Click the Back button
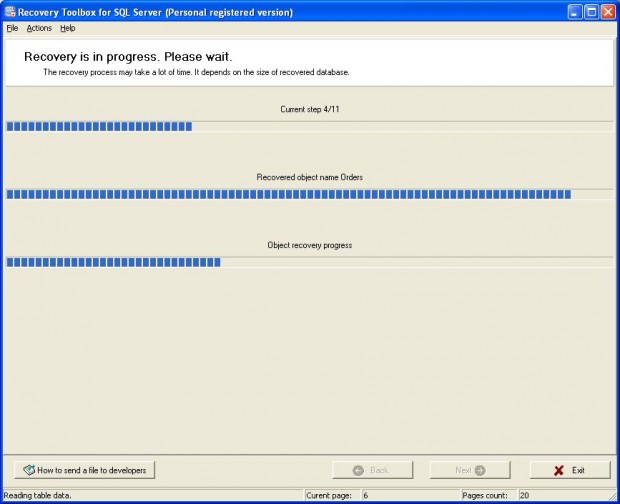 click(x=372, y=470)
